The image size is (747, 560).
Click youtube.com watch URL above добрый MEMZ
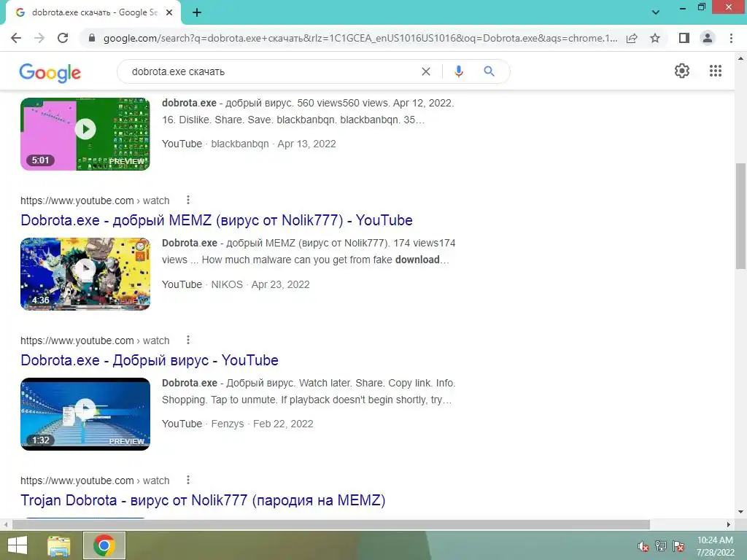coord(95,201)
